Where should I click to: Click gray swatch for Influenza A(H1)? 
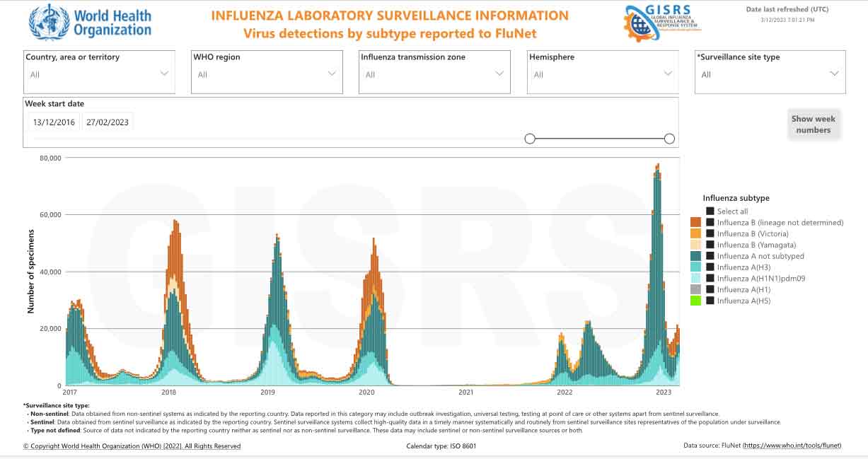click(695, 289)
